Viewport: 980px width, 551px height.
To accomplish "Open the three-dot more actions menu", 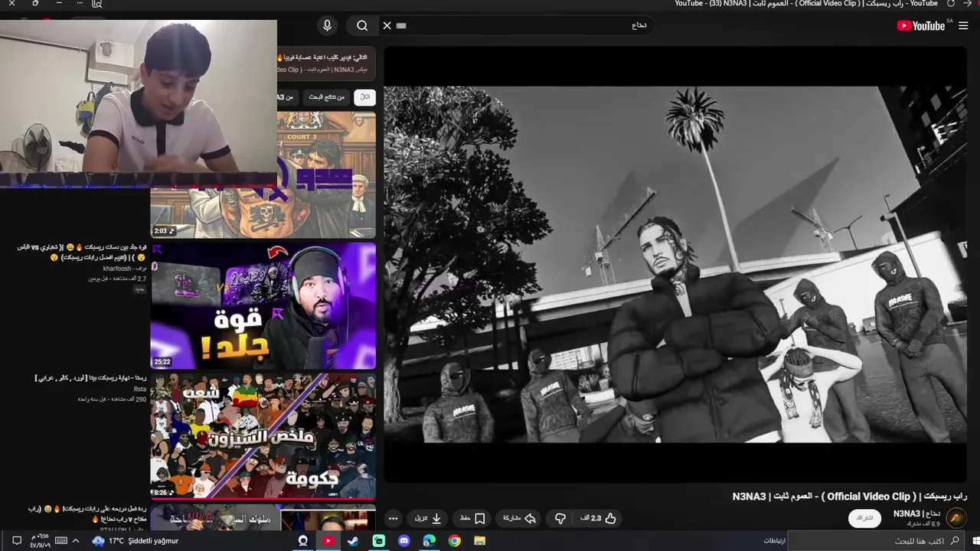I will pos(393,518).
